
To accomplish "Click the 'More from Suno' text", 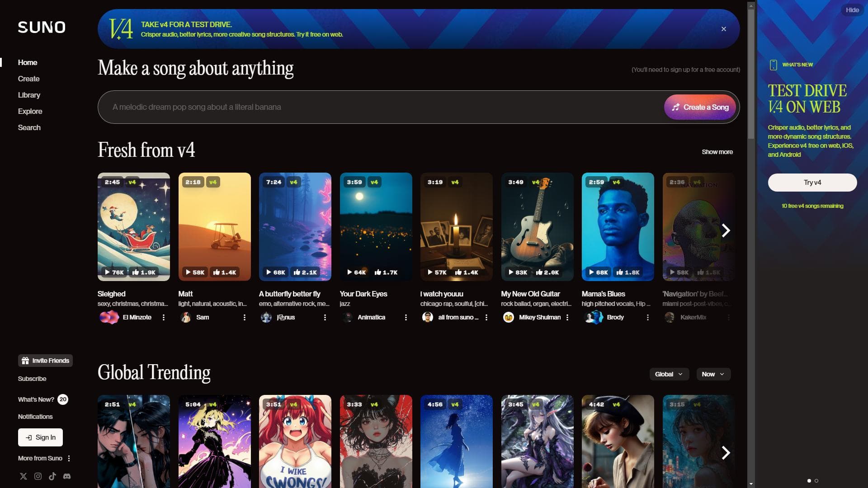I will click(40, 459).
